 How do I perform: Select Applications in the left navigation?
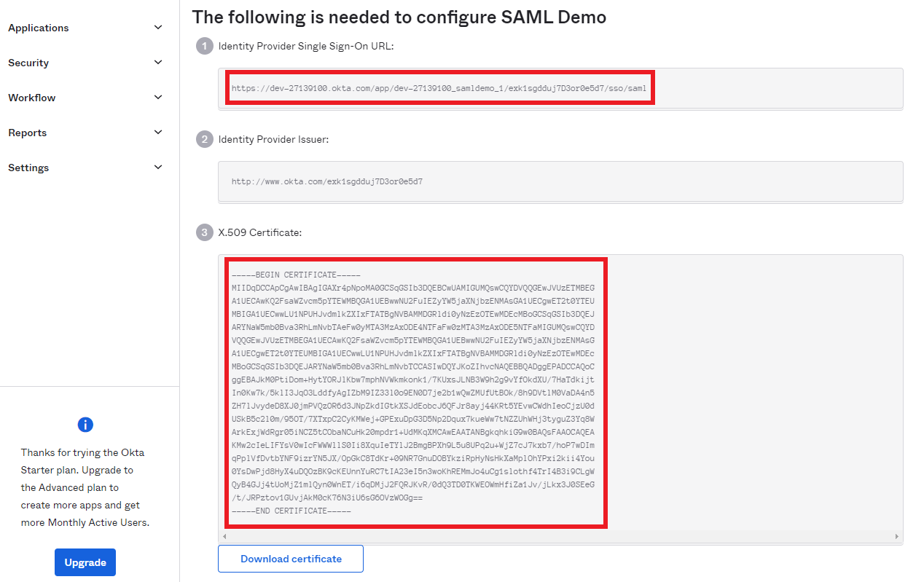38,27
